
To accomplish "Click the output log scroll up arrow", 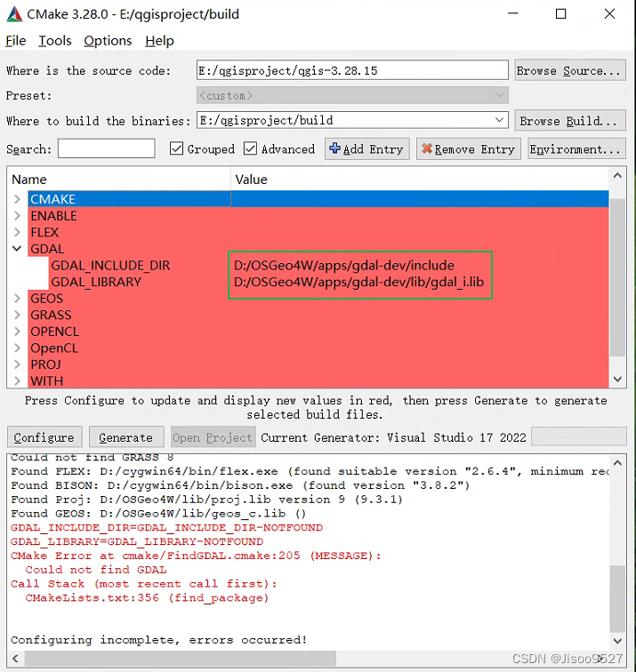I will [x=617, y=463].
